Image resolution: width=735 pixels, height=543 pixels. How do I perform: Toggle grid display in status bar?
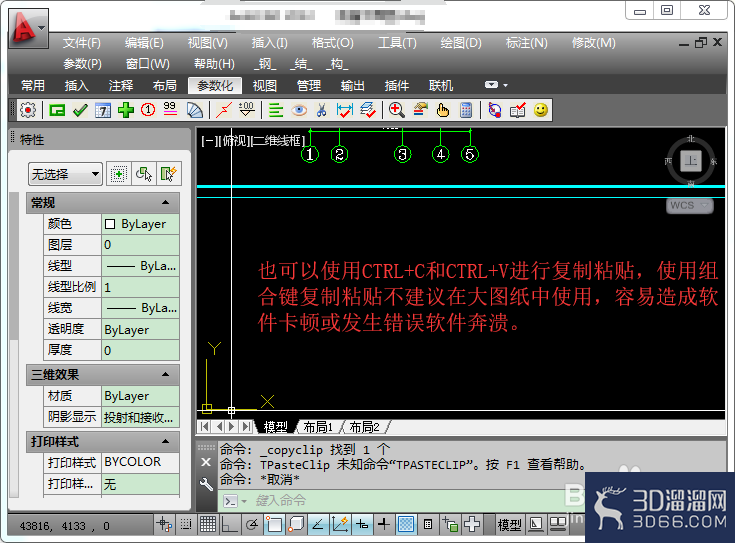click(208, 524)
